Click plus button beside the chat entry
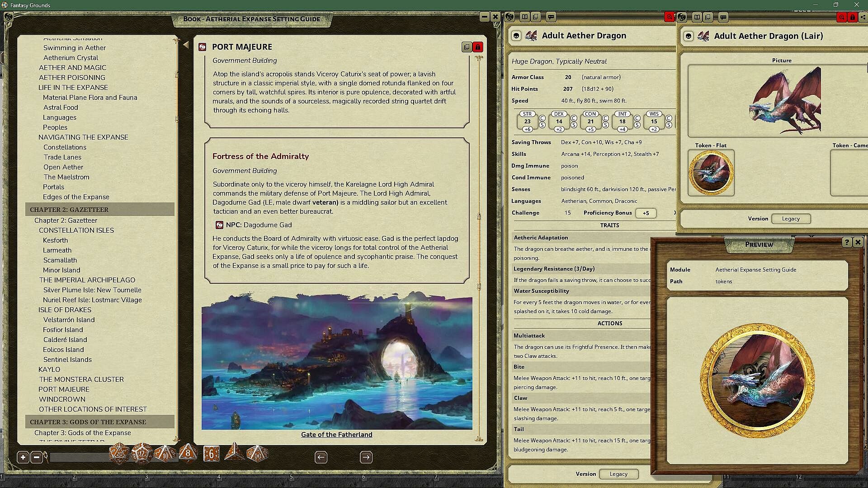868x488 pixels. [23, 457]
